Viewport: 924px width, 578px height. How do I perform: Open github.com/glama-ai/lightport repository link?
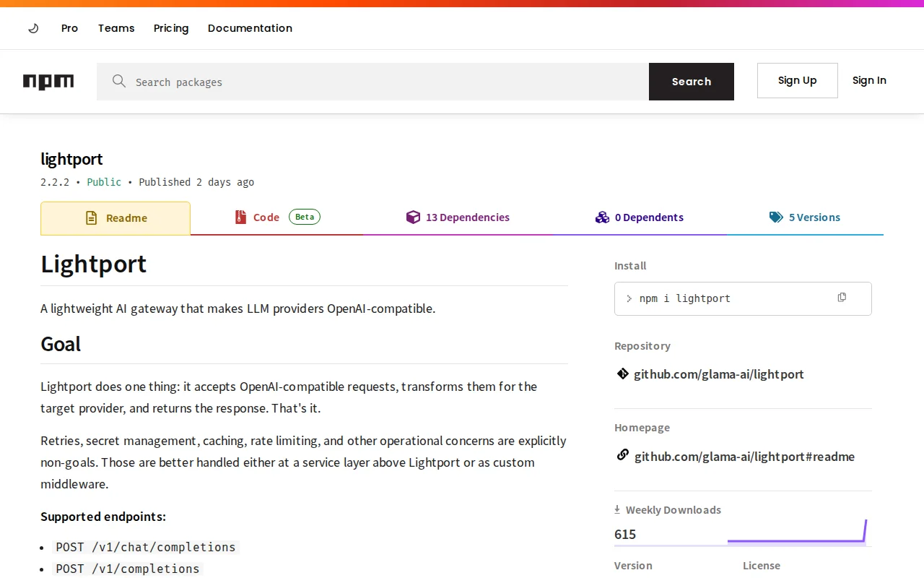[x=719, y=374]
